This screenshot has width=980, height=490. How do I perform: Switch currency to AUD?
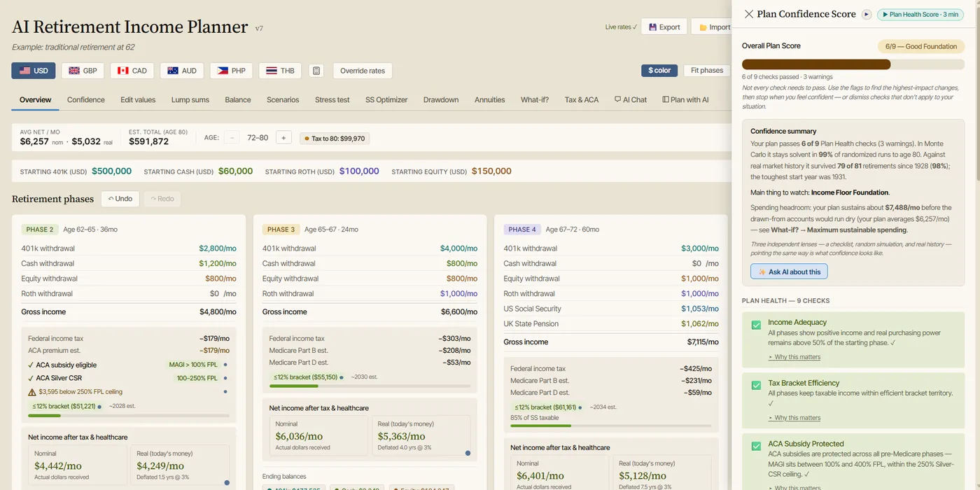(182, 71)
